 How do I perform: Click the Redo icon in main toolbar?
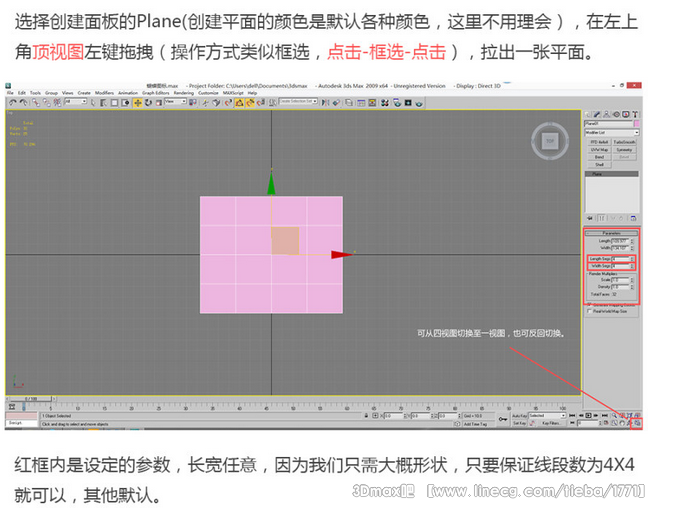(24, 103)
